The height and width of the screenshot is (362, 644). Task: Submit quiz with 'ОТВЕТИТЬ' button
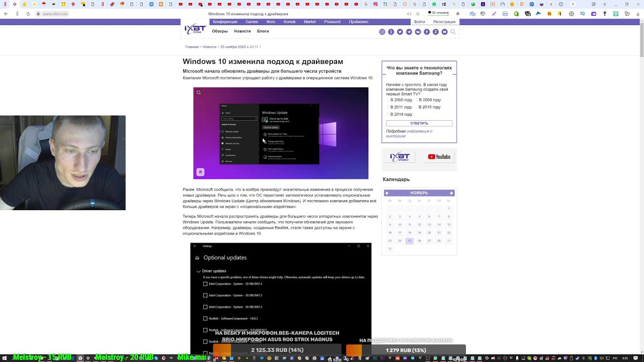[419, 123]
